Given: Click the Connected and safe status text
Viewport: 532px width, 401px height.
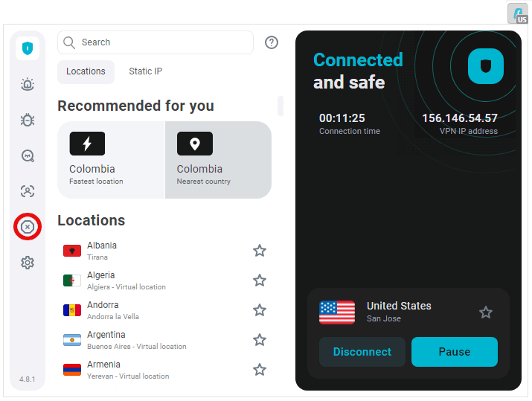Looking at the screenshot, I should (358, 71).
